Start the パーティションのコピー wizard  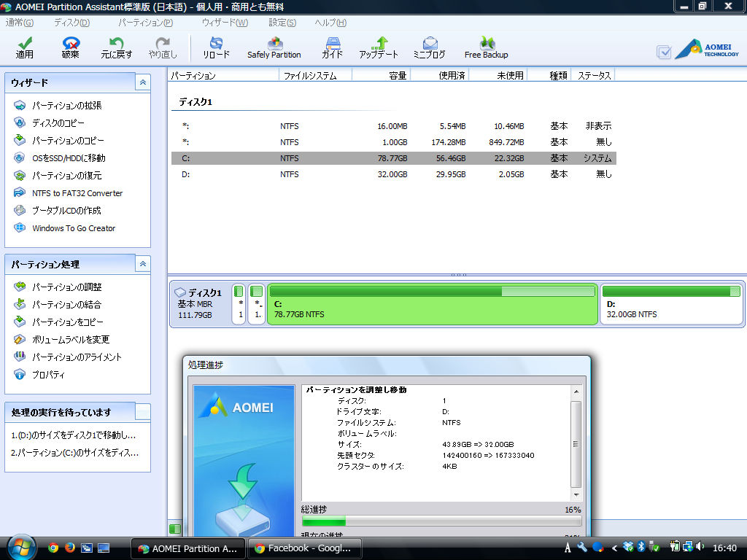point(59,141)
